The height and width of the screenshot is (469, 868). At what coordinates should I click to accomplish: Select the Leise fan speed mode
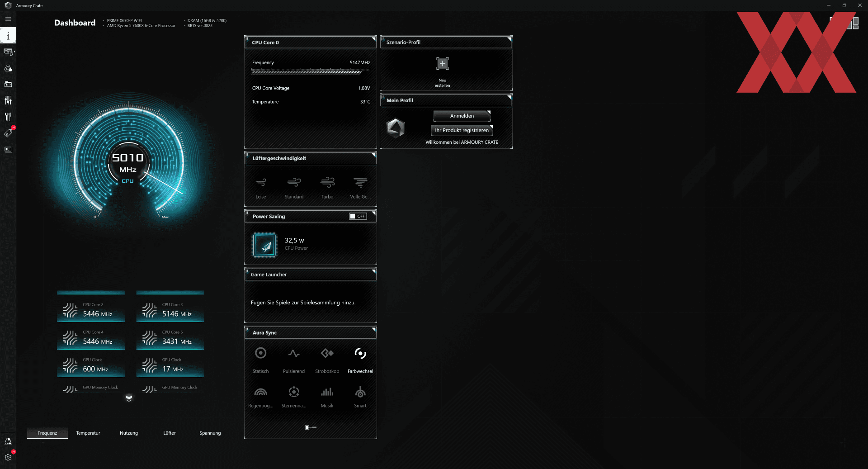[x=261, y=188]
